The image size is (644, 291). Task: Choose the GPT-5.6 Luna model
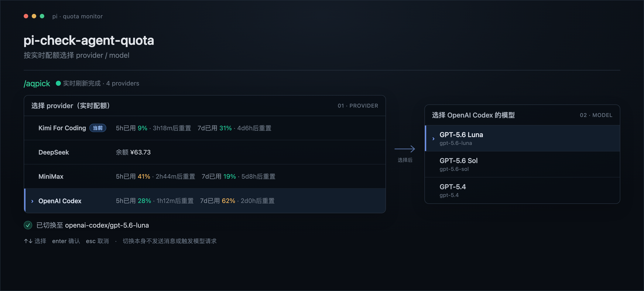coord(522,138)
